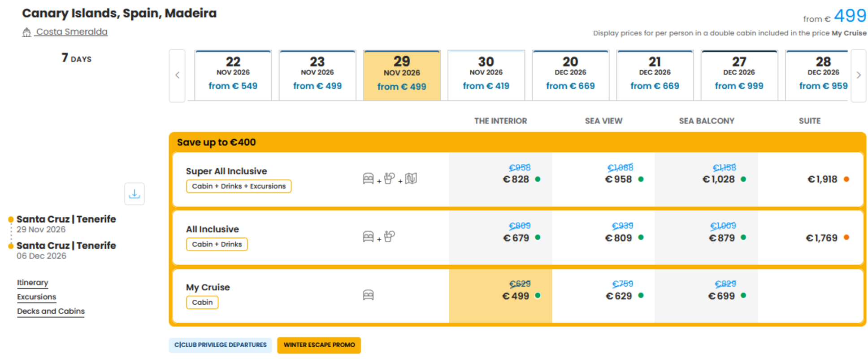868x359 pixels.
Task: Click the ship icon beside Costa Smeralda
Action: [26, 32]
